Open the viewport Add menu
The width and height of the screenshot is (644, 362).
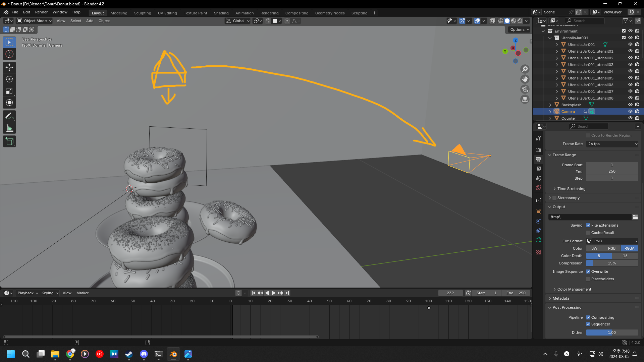tap(90, 21)
